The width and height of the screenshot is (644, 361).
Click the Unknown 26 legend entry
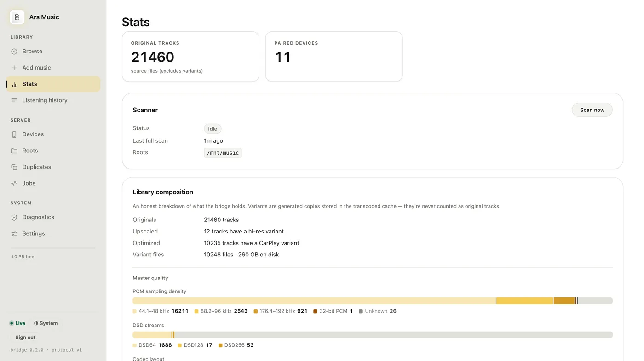point(378,311)
